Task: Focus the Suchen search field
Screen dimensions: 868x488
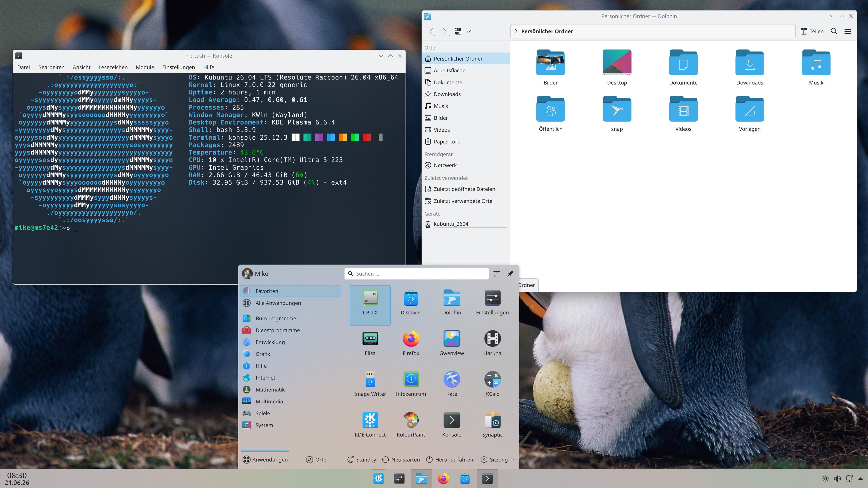Action: tap(416, 273)
